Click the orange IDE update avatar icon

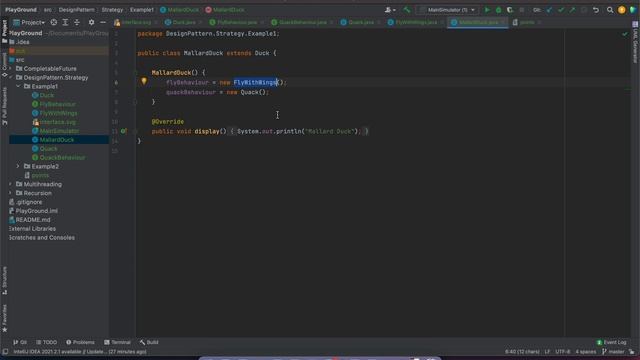pos(622,10)
